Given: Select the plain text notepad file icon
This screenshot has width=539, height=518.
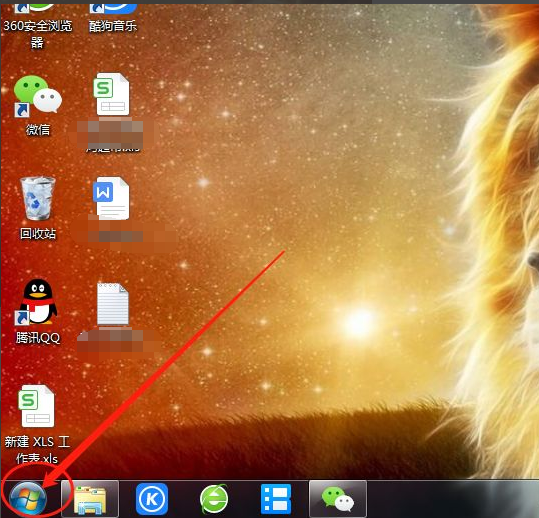Looking at the screenshot, I should [113, 304].
